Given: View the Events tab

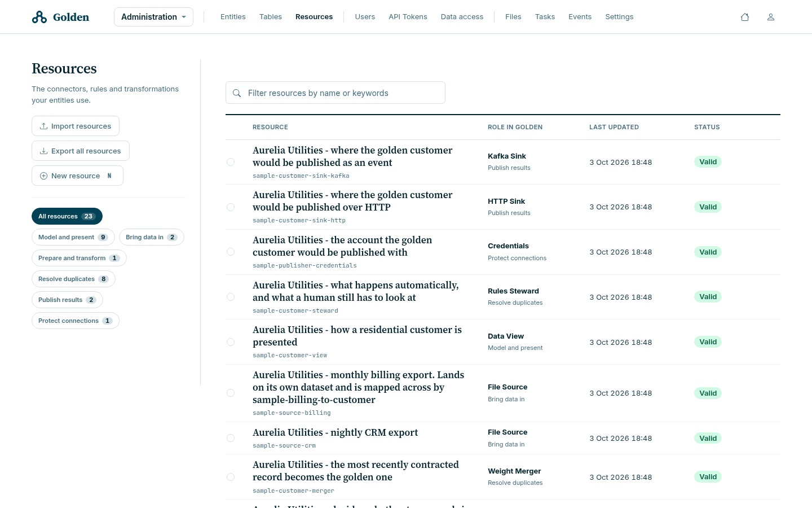Looking at the screenshot, I should click(580, 17).
